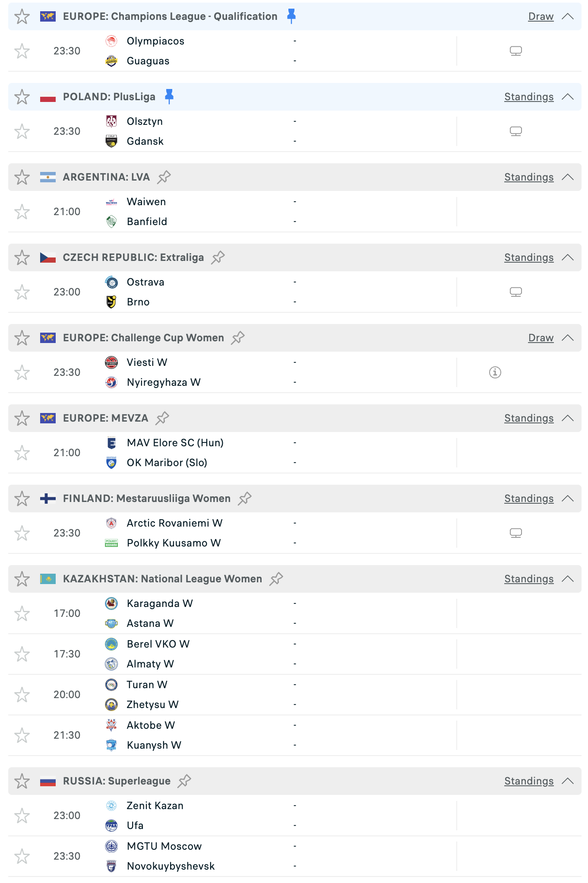This screenshot has width=588, height=883.
Task: Pin the Argentina LVA league
Action: pos(164,177)
